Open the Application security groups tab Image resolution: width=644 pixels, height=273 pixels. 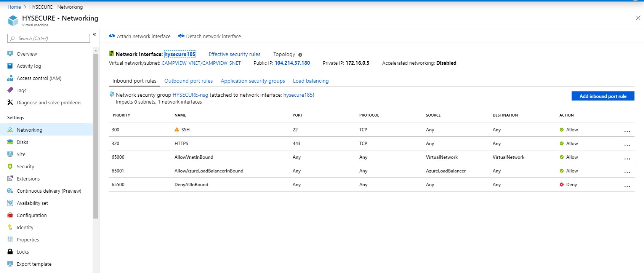253,81
